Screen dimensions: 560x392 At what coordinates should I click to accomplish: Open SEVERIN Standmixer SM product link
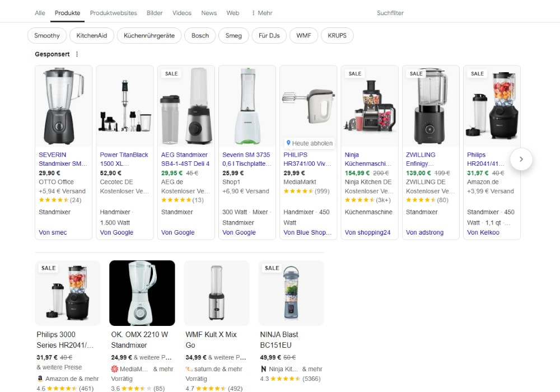coord(63,159)
